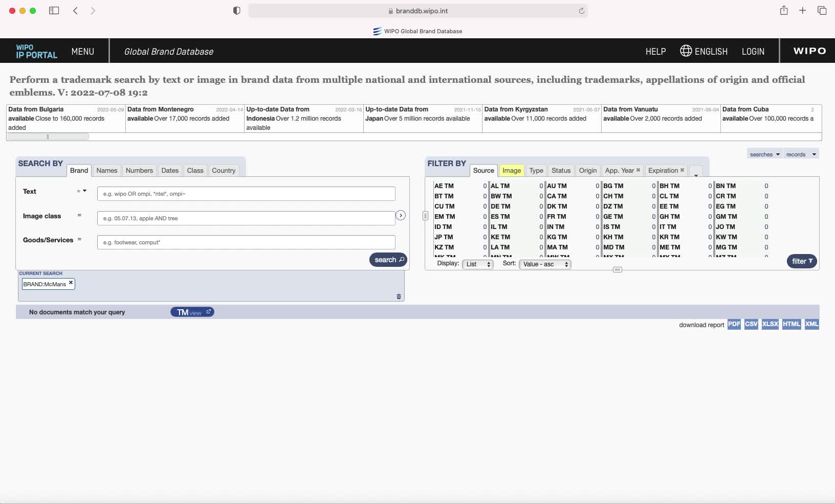Click the search button

tap(388, 260)
